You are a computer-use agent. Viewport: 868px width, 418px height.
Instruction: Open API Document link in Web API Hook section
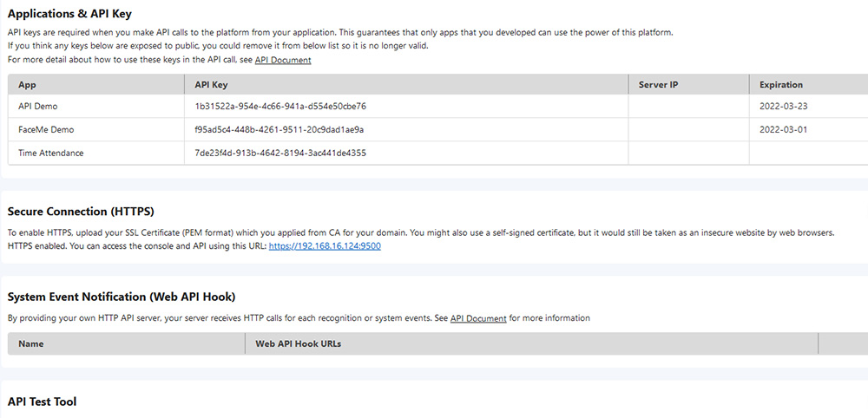click(478, 318)
